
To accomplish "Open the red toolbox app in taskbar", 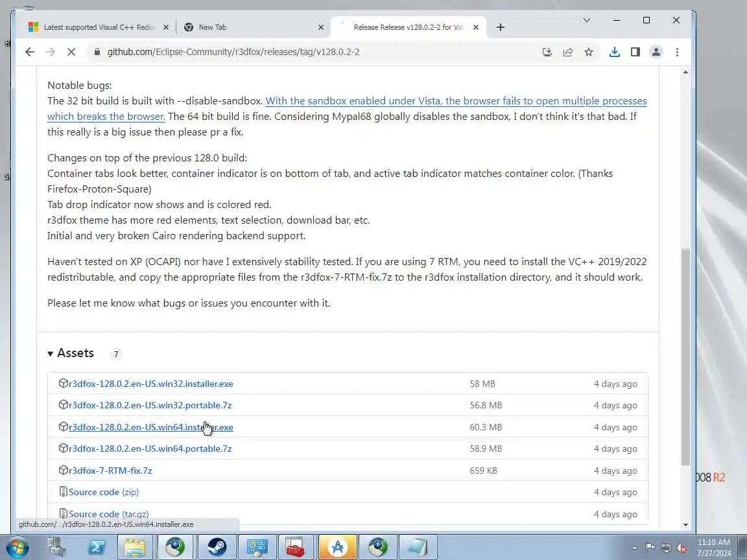I will (296, 547).
